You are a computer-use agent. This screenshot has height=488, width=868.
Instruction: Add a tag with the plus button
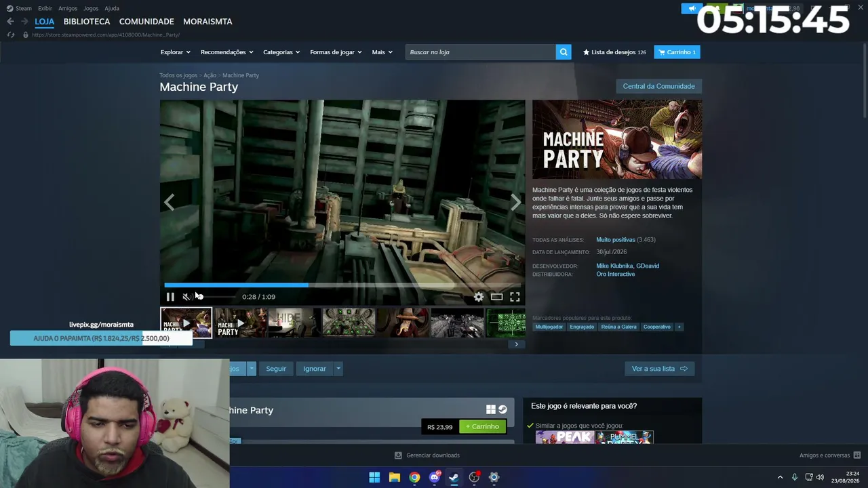(x=679, y=327)
